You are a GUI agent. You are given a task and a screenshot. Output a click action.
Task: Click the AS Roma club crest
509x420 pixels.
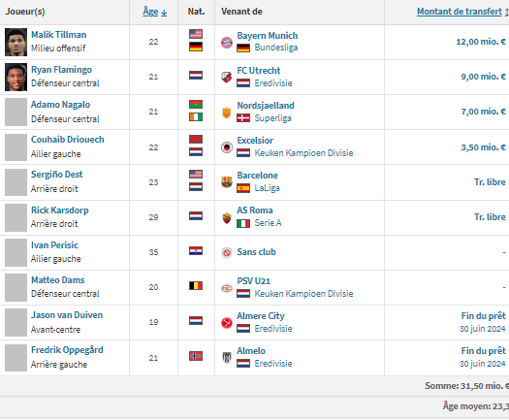coord(227,217)
